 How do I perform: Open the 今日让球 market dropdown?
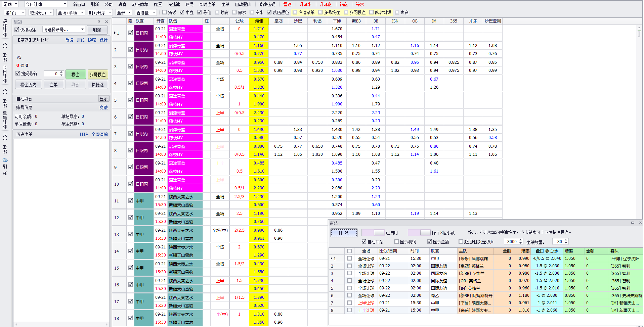(65, 4)
